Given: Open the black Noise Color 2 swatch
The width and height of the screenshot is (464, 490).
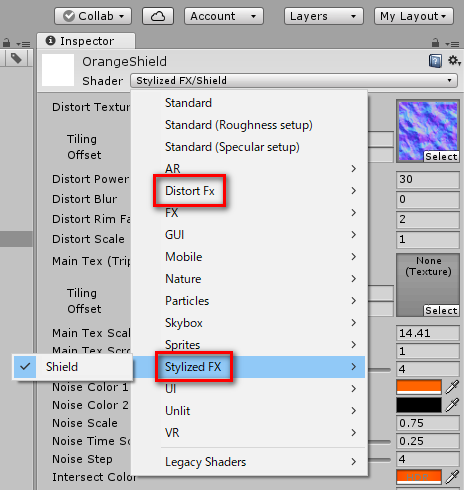Looking at the screenshot, I should click(x=419, y=405).
